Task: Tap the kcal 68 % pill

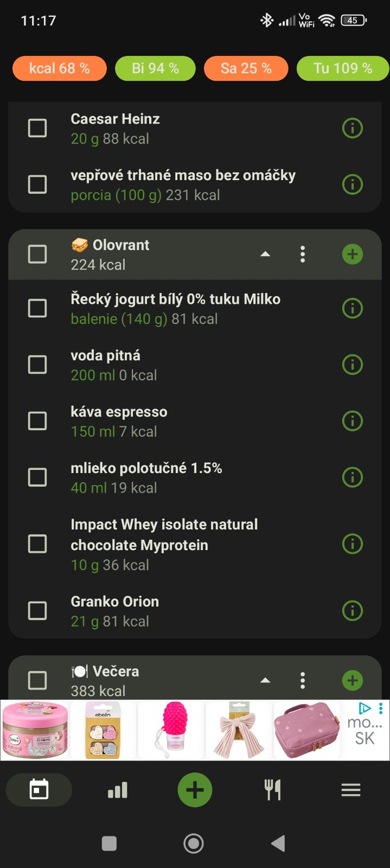Action: (60, 68)
